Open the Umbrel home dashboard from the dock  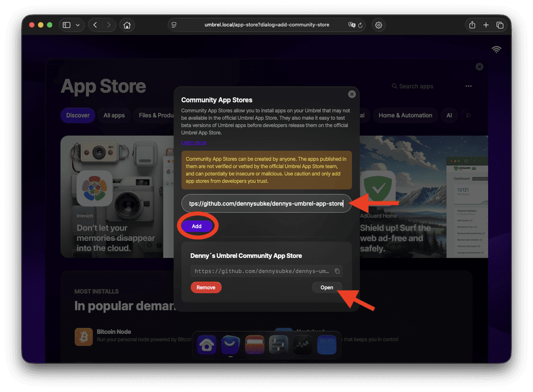[206, 345]
